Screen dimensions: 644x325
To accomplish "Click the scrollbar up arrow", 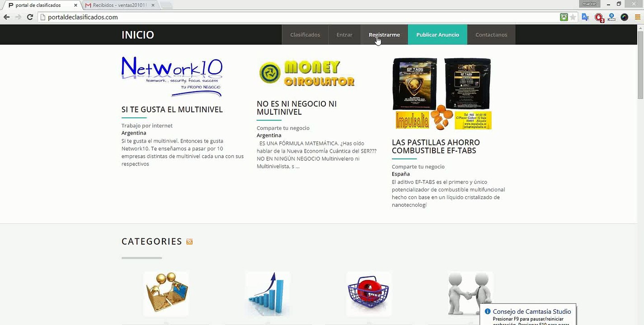I will point(640,28).
